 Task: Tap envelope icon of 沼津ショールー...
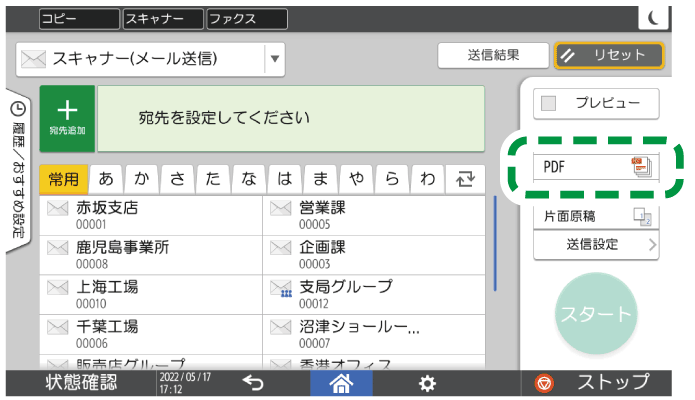pos(281,327)
